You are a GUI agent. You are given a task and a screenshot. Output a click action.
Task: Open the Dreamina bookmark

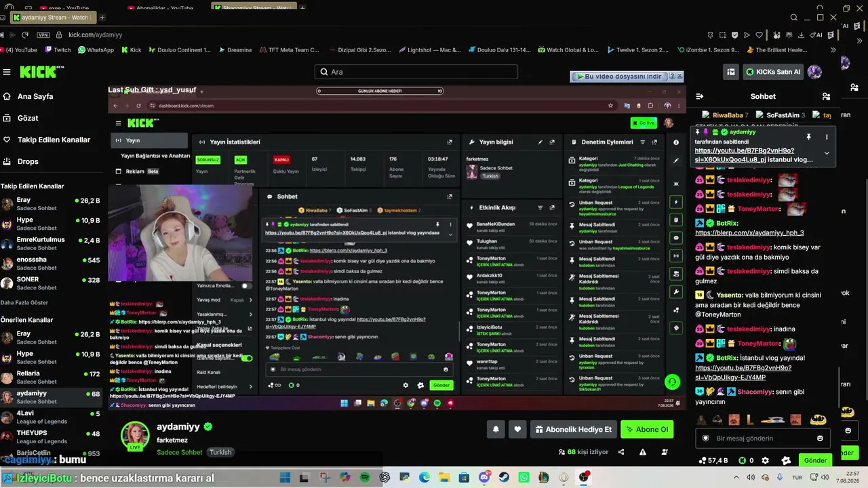pos(234,49)
